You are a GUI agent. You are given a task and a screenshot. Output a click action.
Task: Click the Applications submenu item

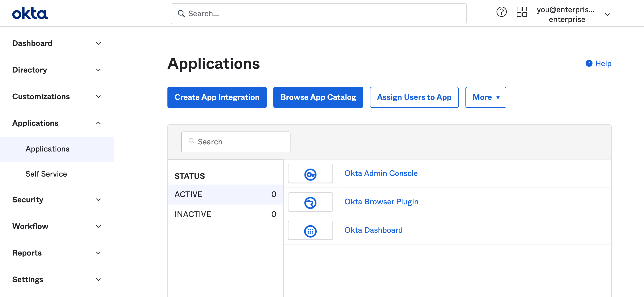tap(47, 149)
